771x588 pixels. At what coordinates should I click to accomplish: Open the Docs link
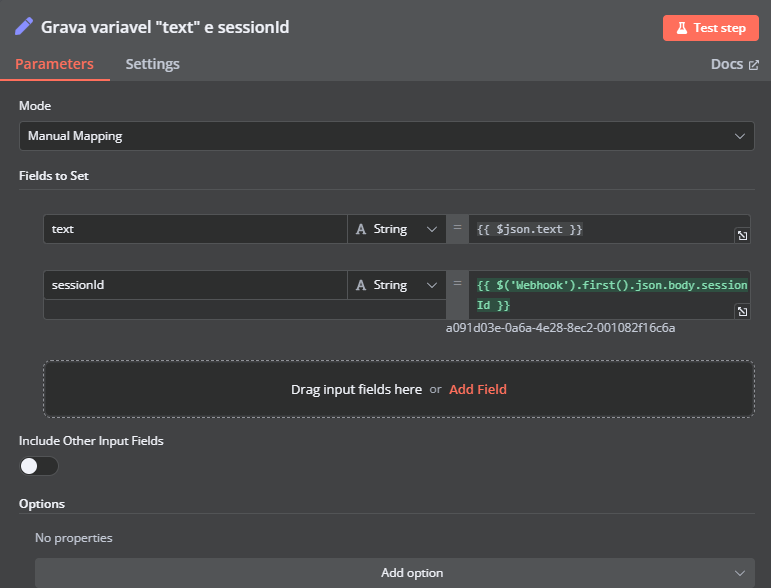(733, 64)
